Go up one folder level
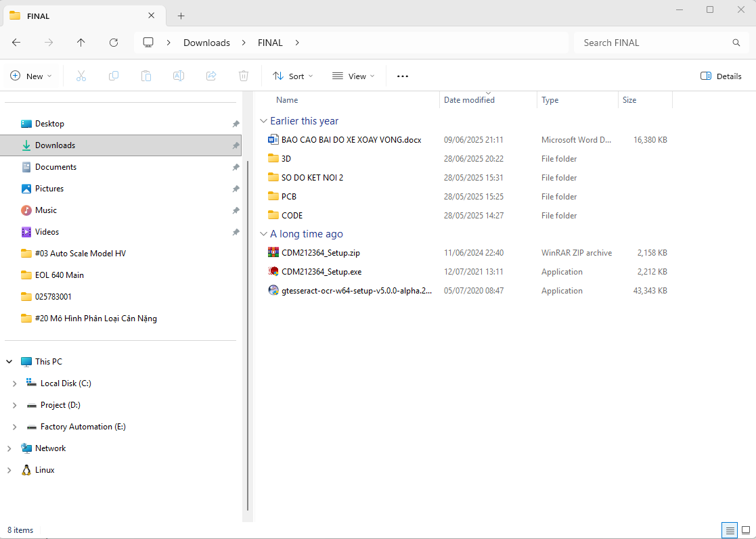The height and width of the screenshot is (539, 756). point(81,43)
